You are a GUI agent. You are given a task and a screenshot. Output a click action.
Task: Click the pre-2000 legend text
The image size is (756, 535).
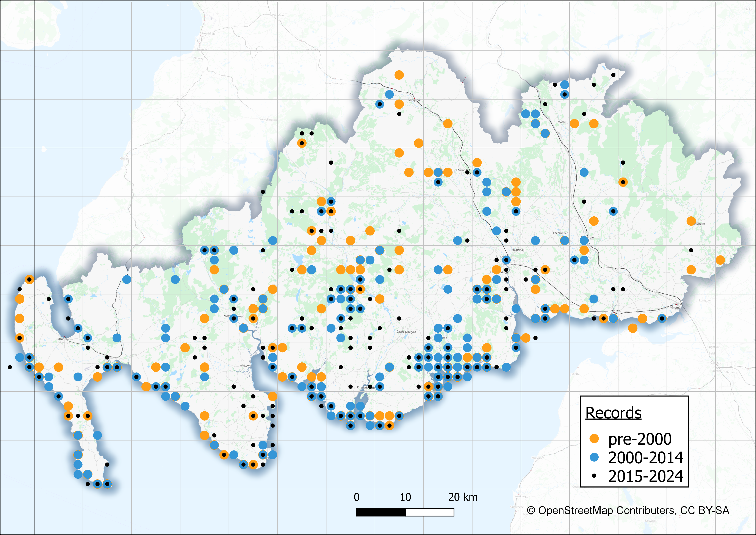click(640, 439)
